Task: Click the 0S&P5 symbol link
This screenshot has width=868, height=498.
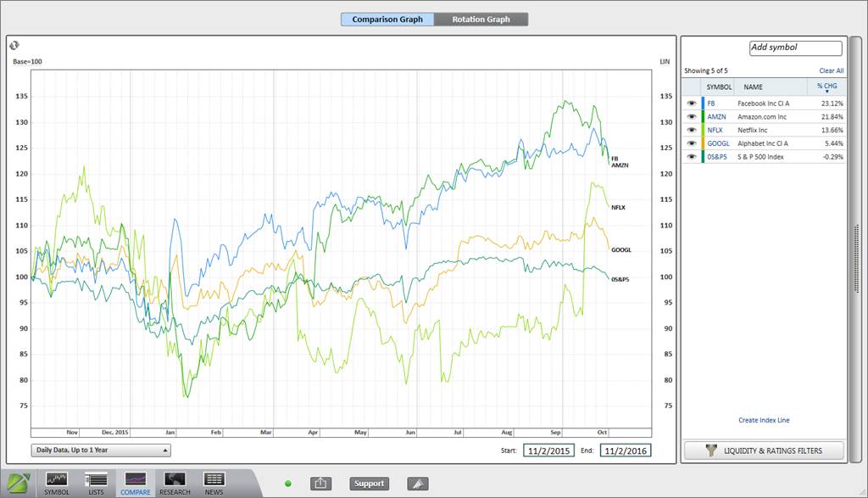Action: pos(717,157)
